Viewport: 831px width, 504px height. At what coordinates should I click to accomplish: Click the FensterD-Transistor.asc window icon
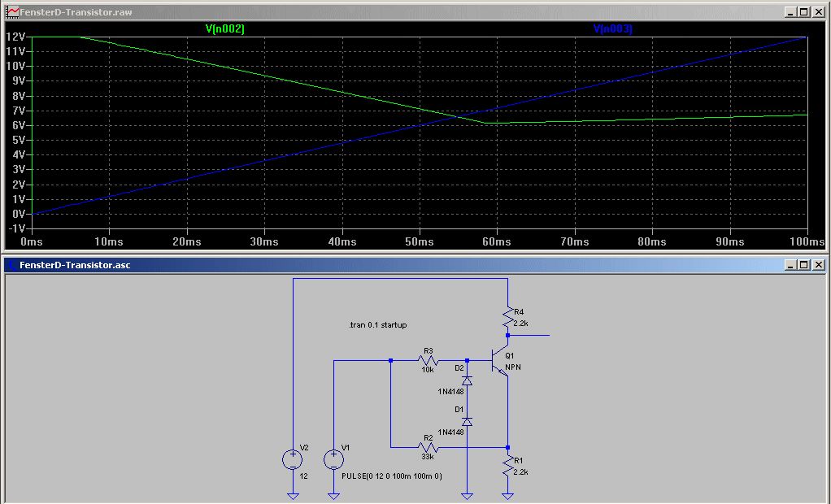click(11, 265)
